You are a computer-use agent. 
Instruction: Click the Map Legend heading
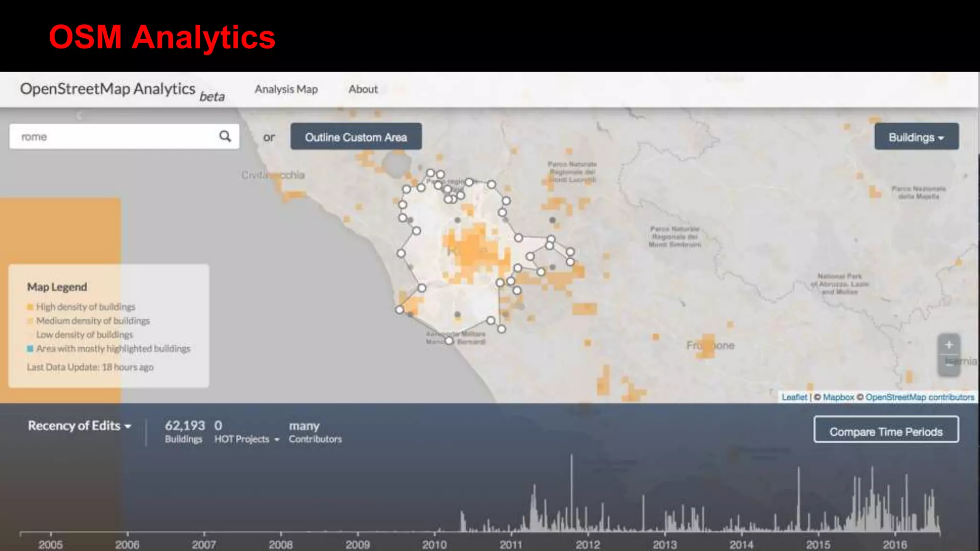pyautogui.click(x=57, y=287)
